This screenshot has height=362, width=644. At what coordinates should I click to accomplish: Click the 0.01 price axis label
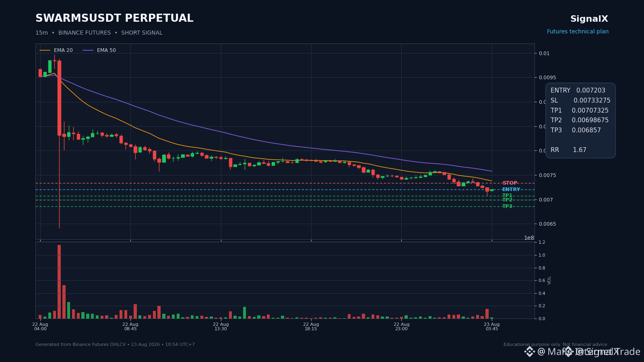pos(544,53)
